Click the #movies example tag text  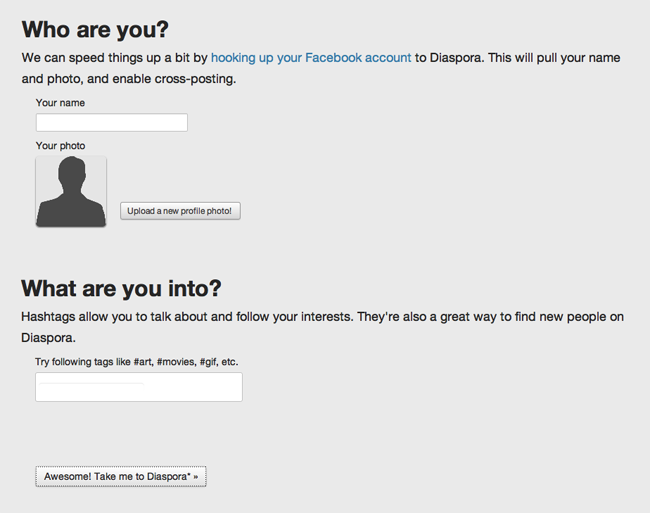tap(176, 362)
